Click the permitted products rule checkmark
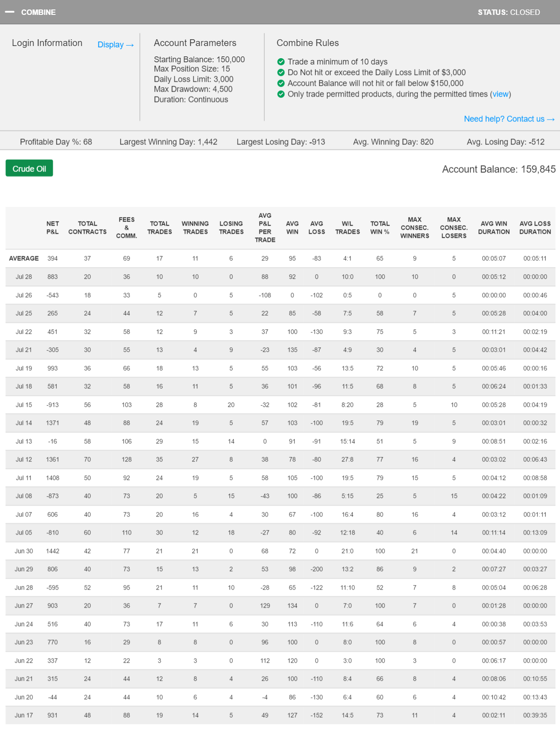Image resolution: width=560 pixels, height=733 pixels. point(281,94)
